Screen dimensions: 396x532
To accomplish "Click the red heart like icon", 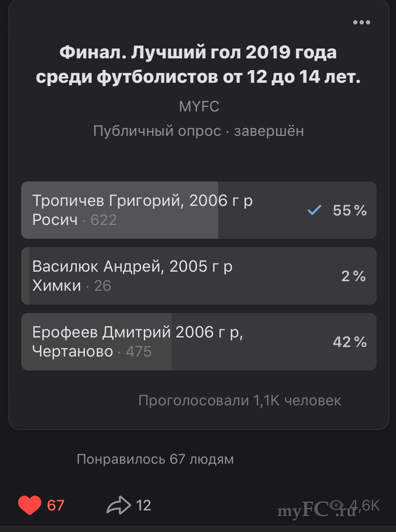I will (30, 505).
